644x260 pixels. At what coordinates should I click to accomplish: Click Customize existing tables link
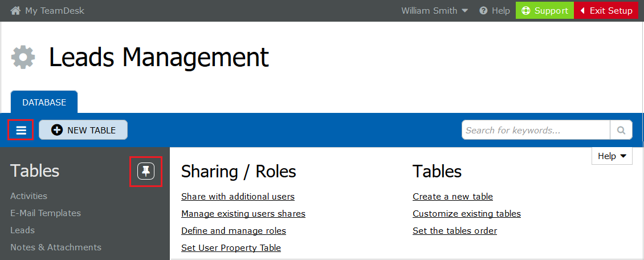point(467,214)
